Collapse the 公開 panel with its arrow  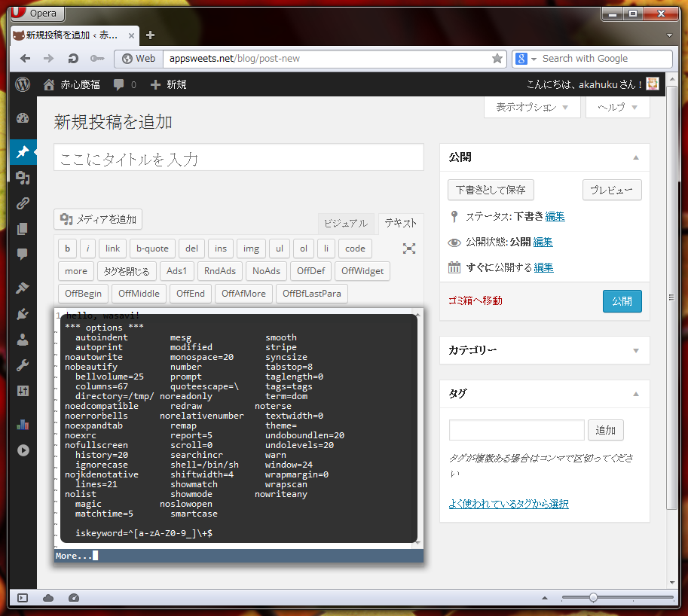pos(636,157)
